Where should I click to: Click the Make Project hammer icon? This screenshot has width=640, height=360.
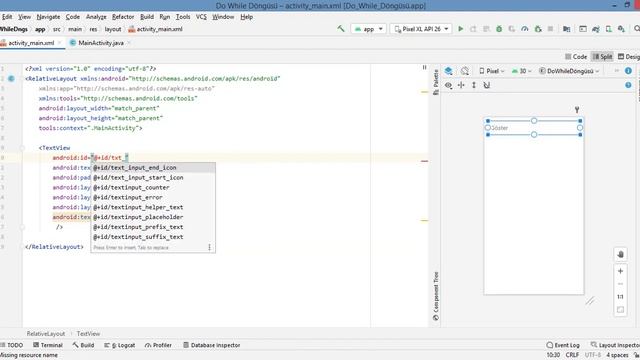[x=340, y=29]
